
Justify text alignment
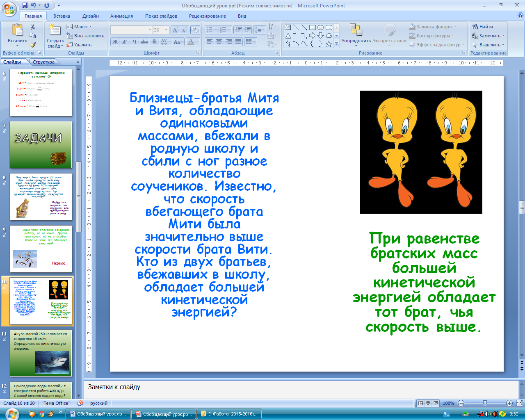[x=238, y=42]
